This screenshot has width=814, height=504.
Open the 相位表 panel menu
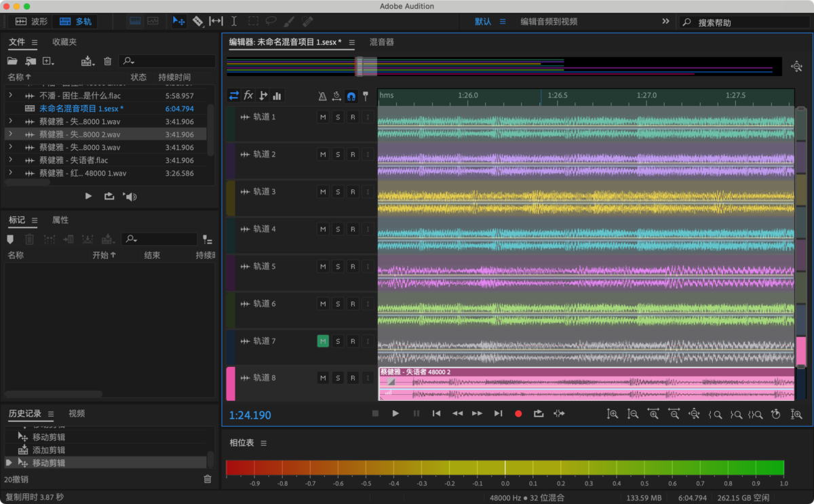[x=264, y=443]
